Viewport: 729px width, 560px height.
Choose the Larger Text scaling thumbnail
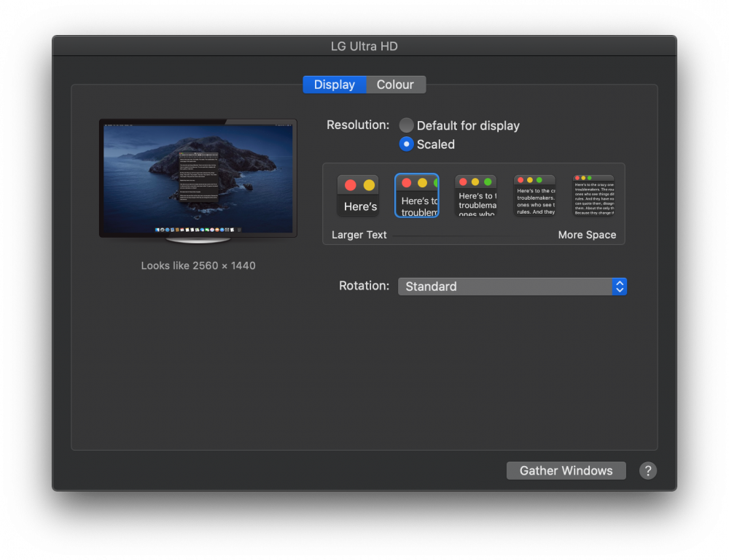(358, 195)
